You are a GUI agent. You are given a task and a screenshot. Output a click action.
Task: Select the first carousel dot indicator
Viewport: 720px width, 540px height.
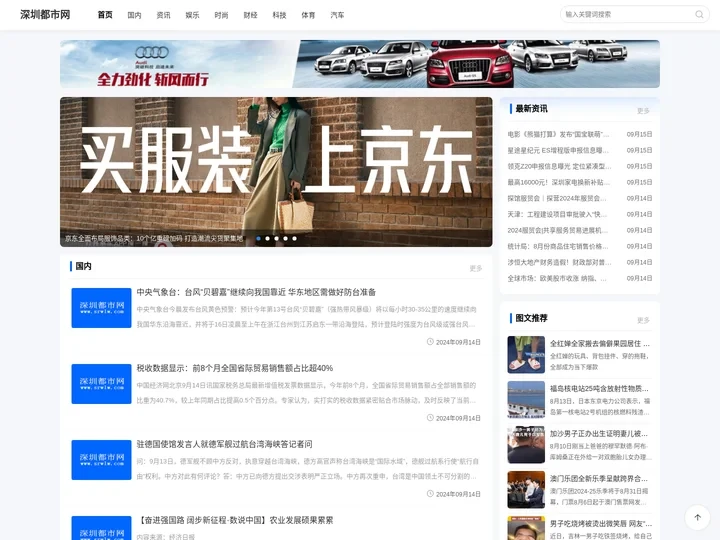click(x=259, y=238)
